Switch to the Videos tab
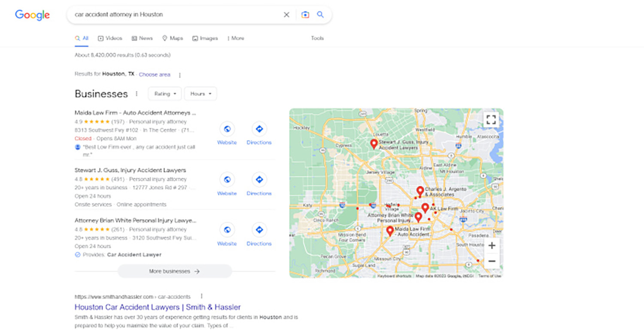 point(110,38)
